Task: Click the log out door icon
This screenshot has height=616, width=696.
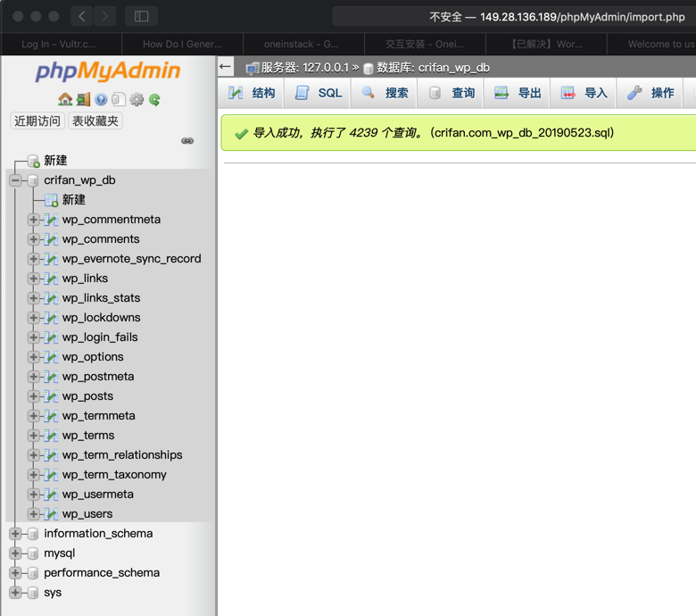Action: pos(84,99)
